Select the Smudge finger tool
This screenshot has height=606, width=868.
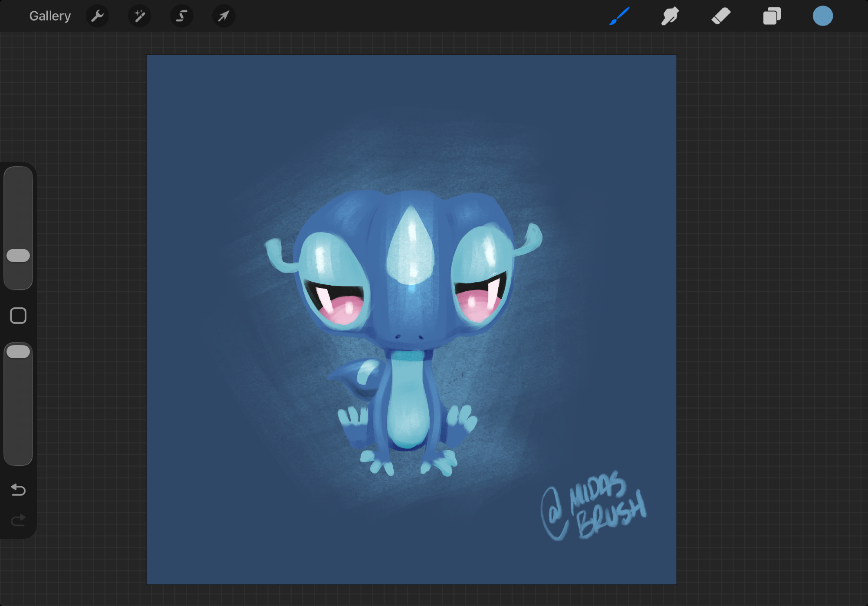(670, 16)
